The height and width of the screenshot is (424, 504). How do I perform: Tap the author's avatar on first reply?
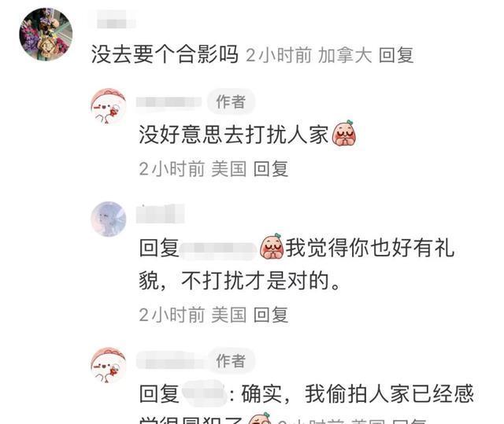click(x=109, y=106)
